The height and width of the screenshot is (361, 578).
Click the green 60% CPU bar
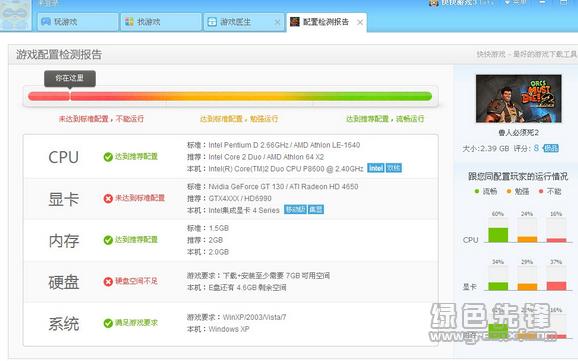[x=498, y=235]
